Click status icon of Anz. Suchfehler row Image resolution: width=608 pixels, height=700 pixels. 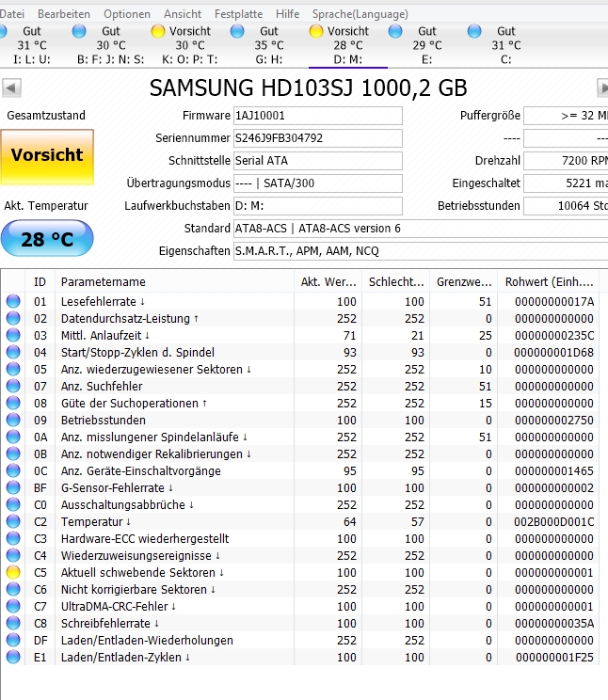(x=13, y=386)
